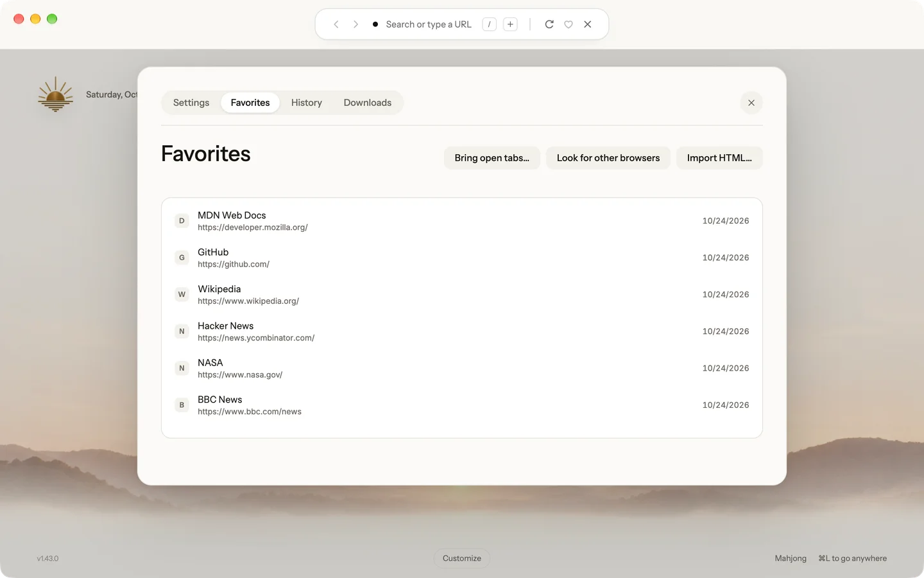Click the B favicon for BBC News
This screenshot has width=924, height=578.
182,405
